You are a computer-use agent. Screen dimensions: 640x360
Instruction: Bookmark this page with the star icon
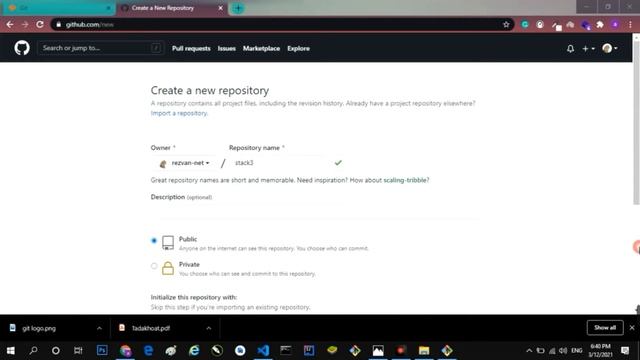coord(506,24)
